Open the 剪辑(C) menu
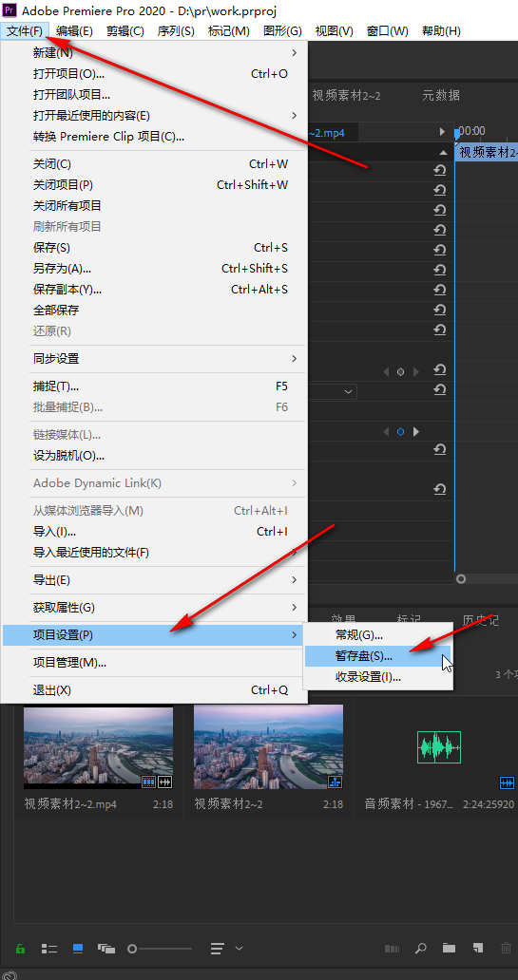518x980 pixels. coord(125,31)
